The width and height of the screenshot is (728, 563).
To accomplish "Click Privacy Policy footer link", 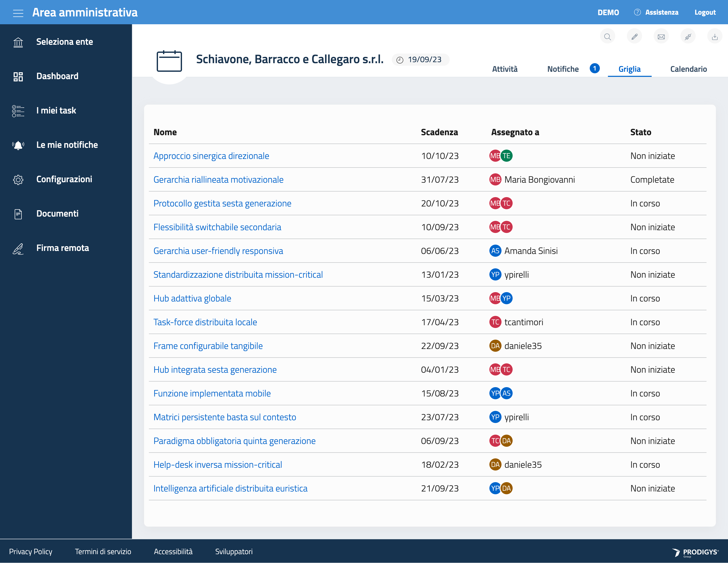I will (31, 551).
